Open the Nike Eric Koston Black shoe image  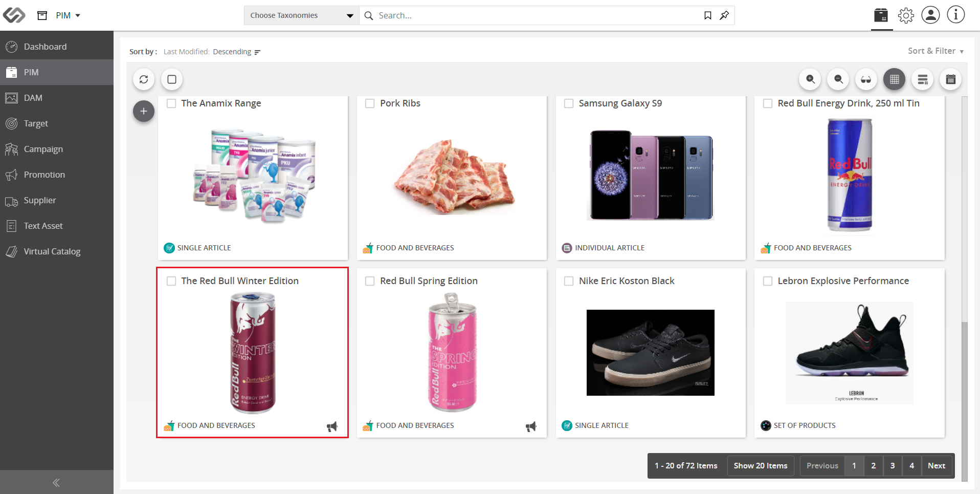tap(651, 353)
